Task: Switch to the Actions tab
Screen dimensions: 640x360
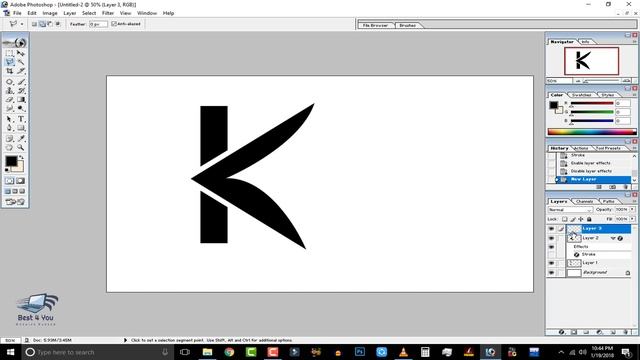Action: [581, 148]
